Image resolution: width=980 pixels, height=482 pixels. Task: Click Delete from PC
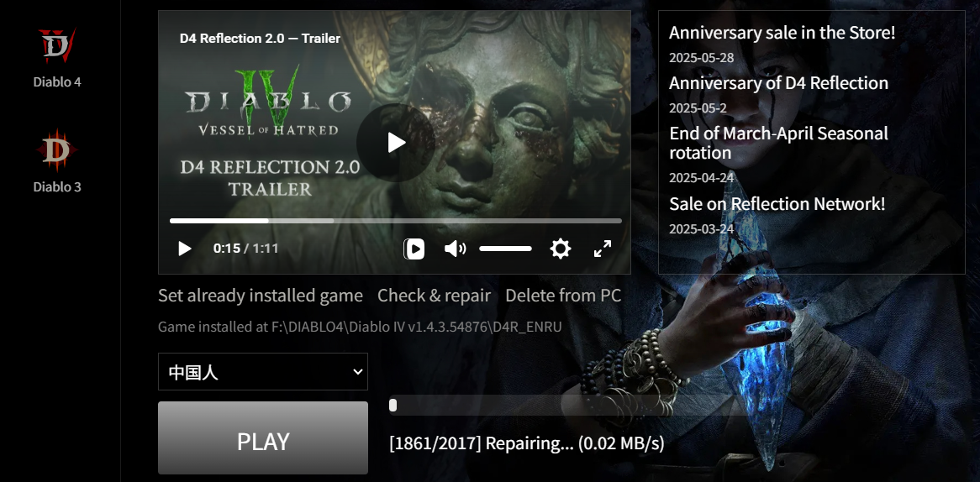[x=563, y=296]
